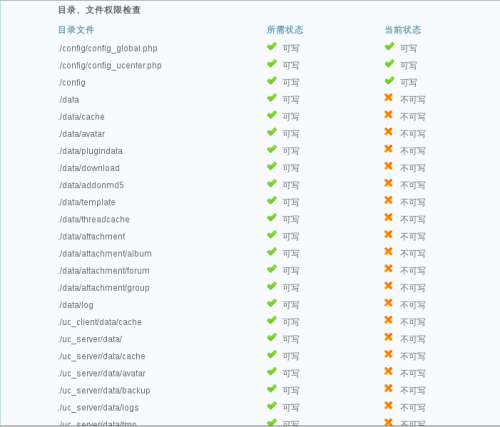Select the ./data/cache path text
The height and width of the screenshot is (427, 500).
(x=81, y=117)
